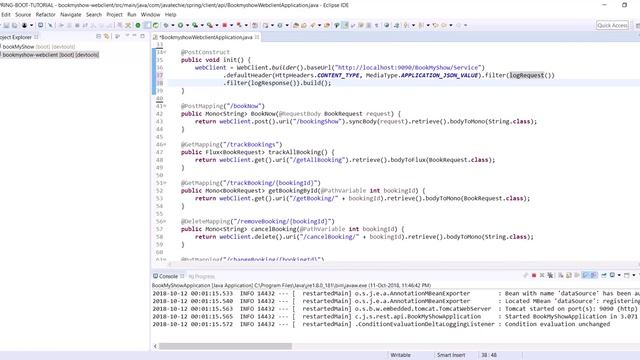The image size is (640, 360).
Task: Open the Project Explorer view menu
Action: click(x=127, y=36)
